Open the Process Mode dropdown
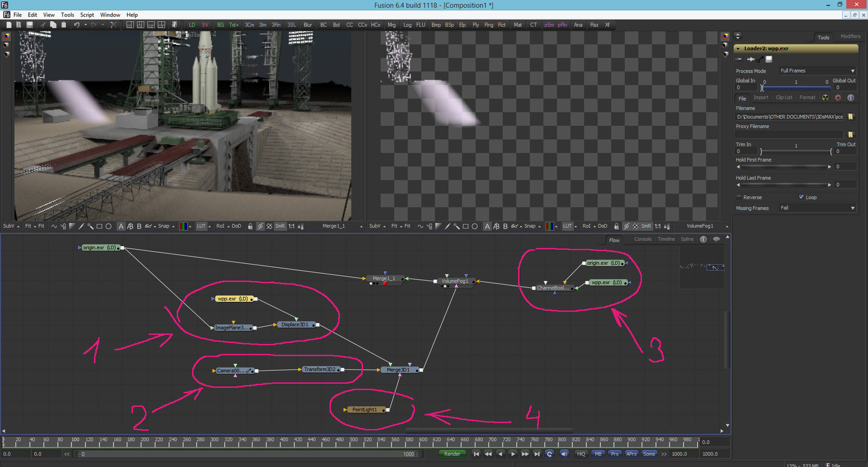 (x=817, y=71)
